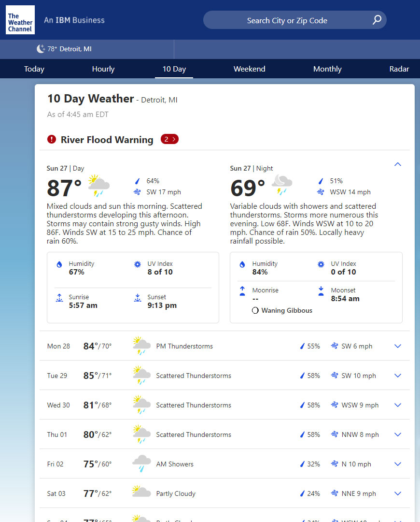Expand the Sat 03 forecast row
Image resolution: width=420 pixels, height=522 pixels.
point(398,493)
